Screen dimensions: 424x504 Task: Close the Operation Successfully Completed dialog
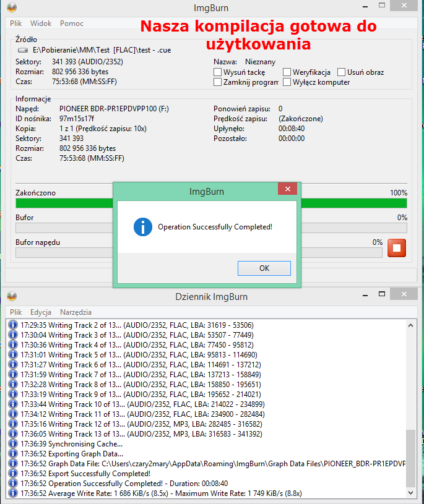288,189
